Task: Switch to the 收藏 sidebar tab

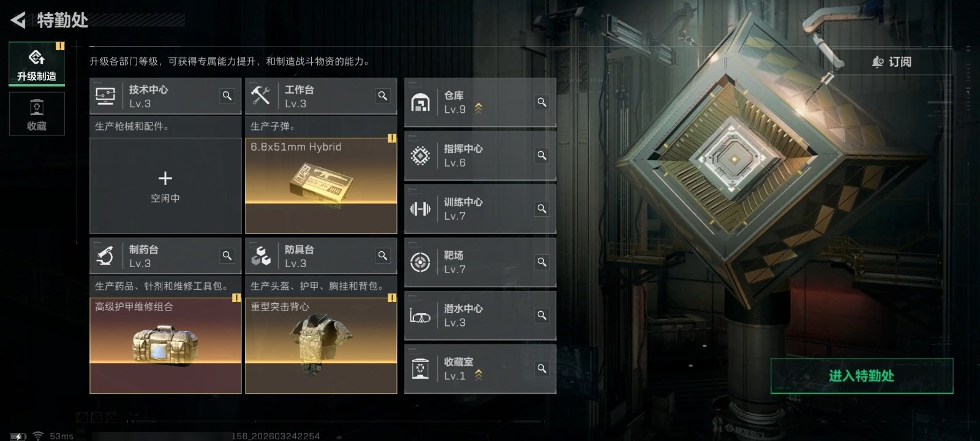Action: pyautogui.click(x=37, y=114)
